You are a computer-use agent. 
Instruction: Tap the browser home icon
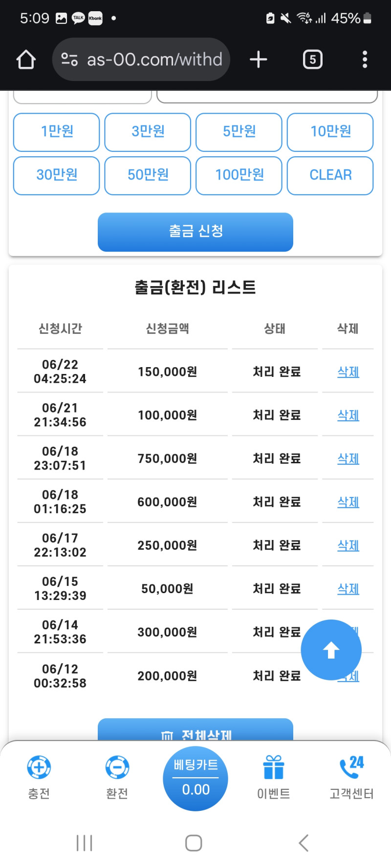[x=26, y=60]
